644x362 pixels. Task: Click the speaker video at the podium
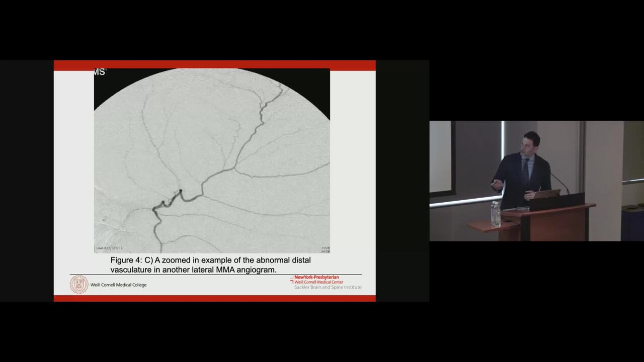pyautogui.click(x=536, y=181)
